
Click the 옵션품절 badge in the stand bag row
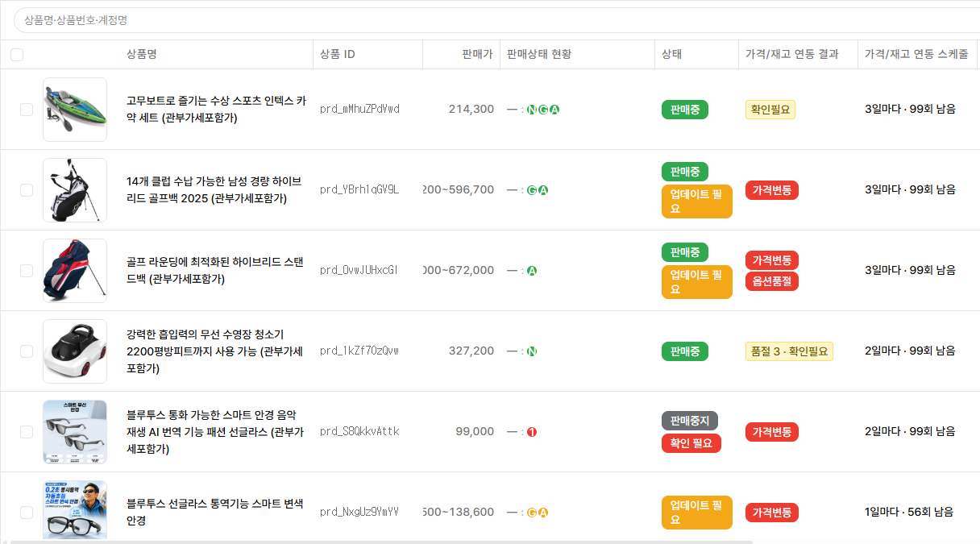(x=772, y=281)
